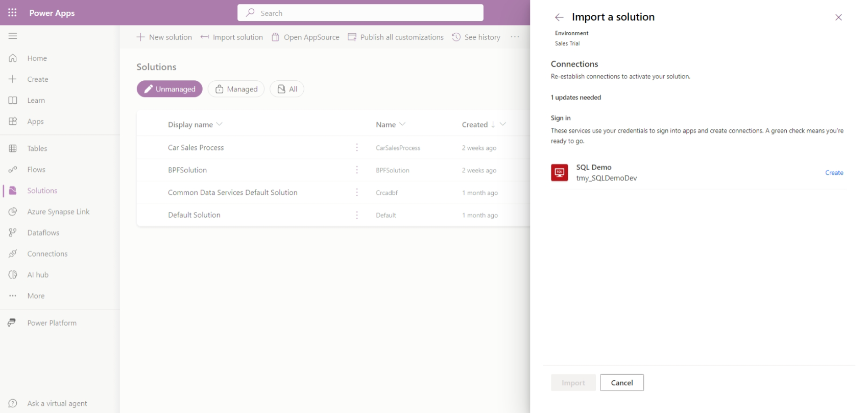This screenshot has height=413, width=868.
Task: Click Open AppSource label
Action: [x=311, y=37]
